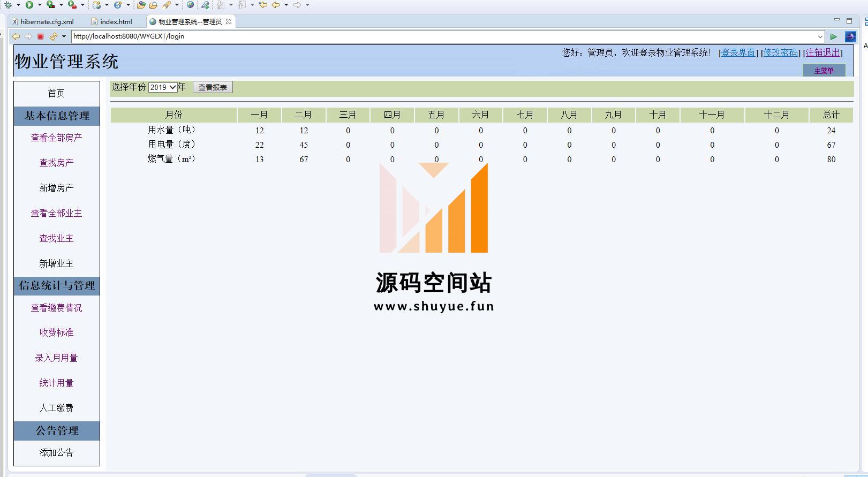Click the 月份 column header
The height and width of the screenshot is (477, 868).
click(x=173, y=115)
